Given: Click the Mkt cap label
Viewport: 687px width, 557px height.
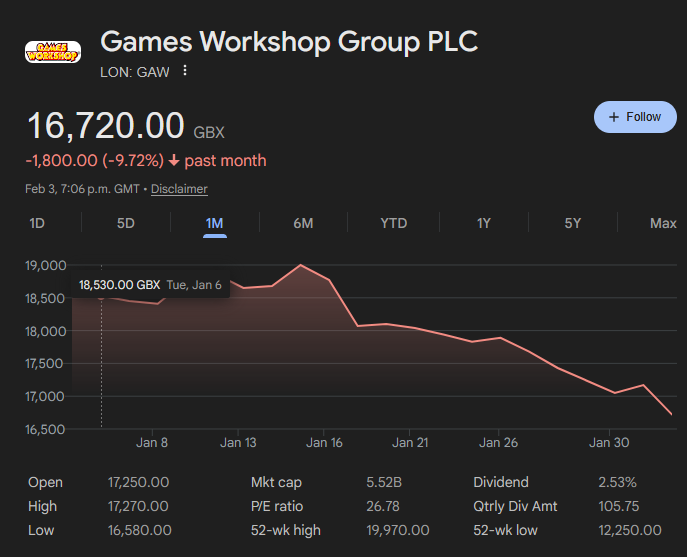Looking at the screenshot, I should pos(276,482).
